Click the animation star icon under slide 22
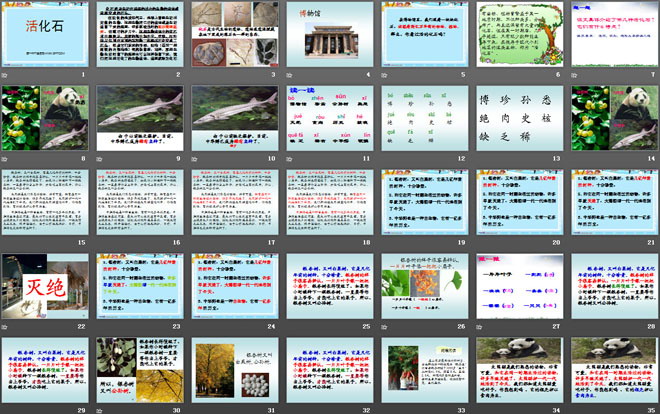This screenshot has width=660, height=414. (5, 327)
